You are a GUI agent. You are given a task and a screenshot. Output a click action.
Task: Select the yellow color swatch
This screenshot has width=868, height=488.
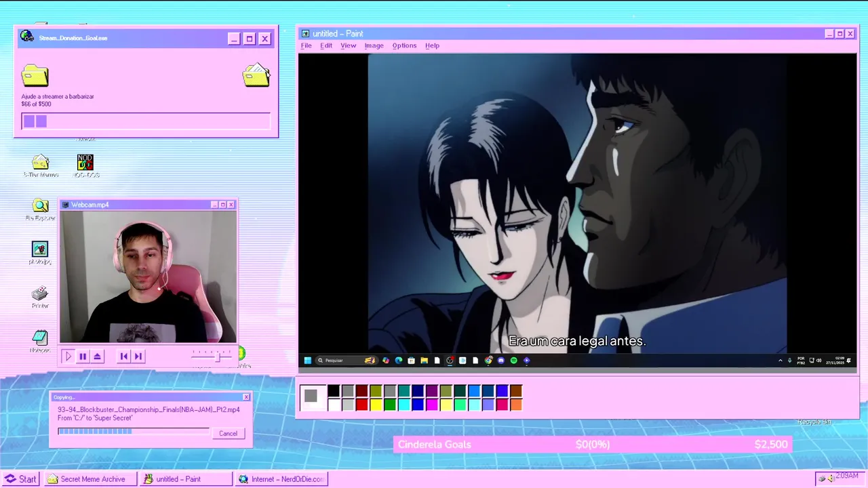[376, 405]
